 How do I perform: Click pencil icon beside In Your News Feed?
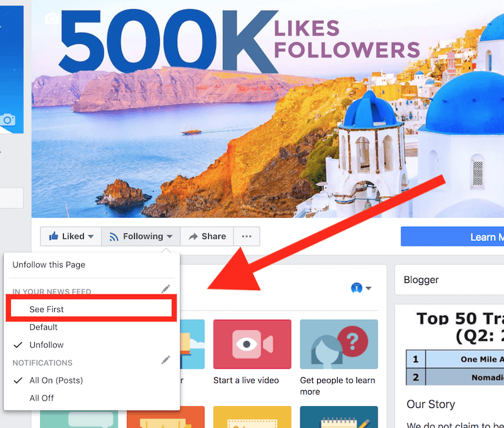pyautogui.click(x=166, y=289)
